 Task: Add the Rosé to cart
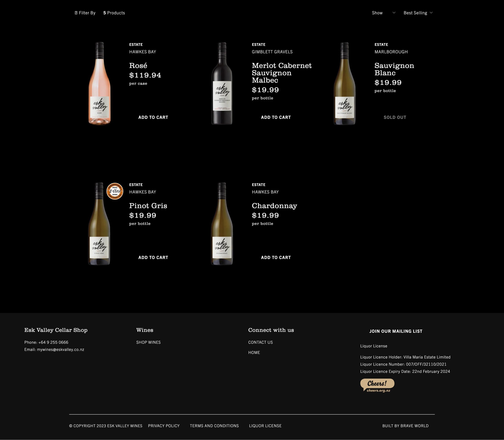[153, 117]
